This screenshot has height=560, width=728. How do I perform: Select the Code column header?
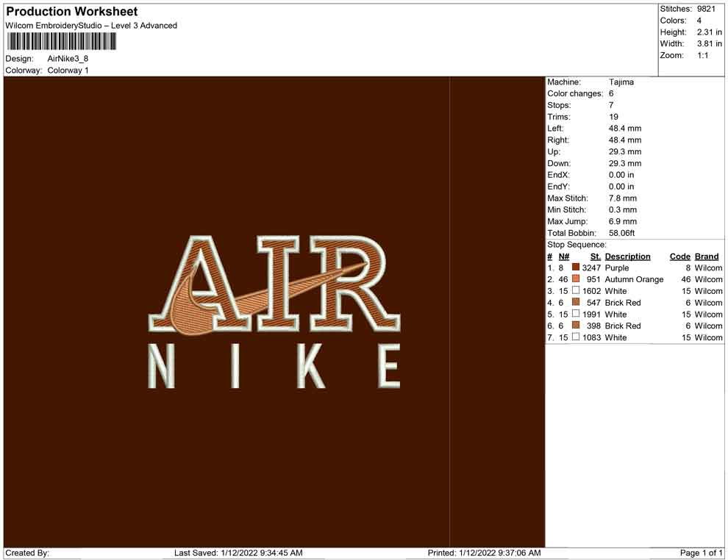pos(679,256)
